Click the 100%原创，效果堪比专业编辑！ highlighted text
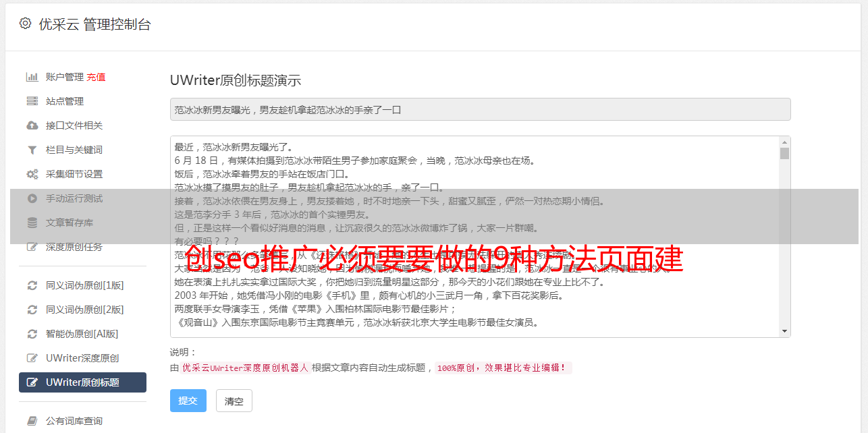This screenshot has width=868, height=433. click(503, 368)
